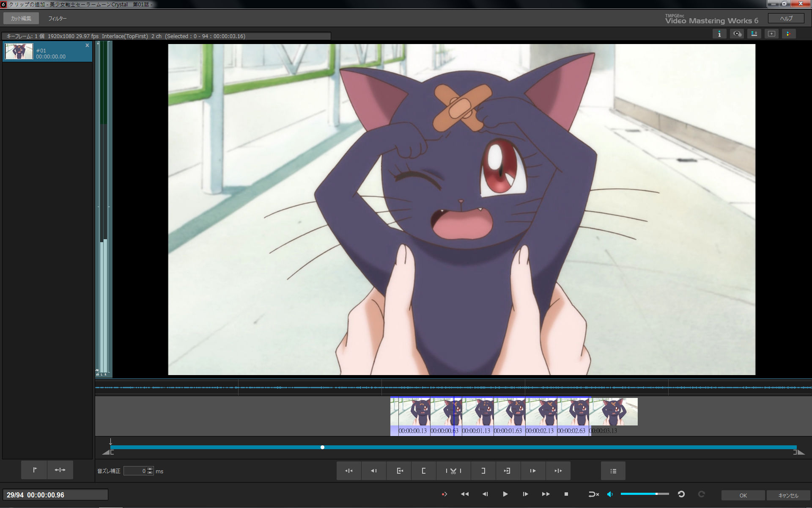This screenshot has height=508, width=812.
Task: Cut the selected range with scissors button
Action: coord(453,471)
